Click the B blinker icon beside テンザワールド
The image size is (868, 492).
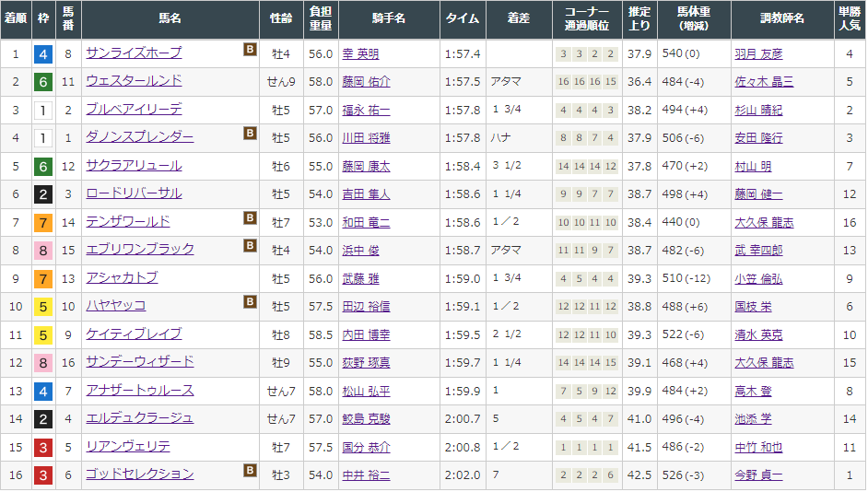click(251, 218)
